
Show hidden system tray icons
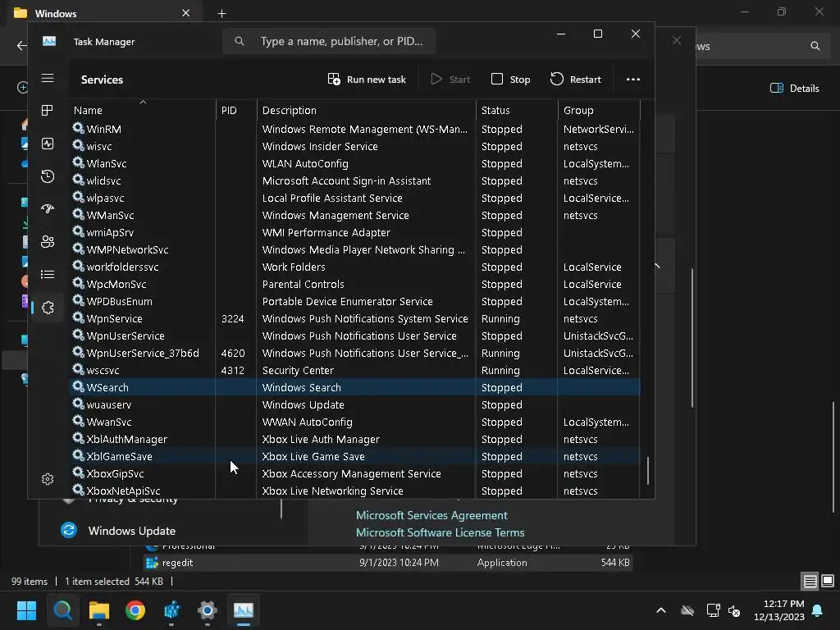pos(661,610)
